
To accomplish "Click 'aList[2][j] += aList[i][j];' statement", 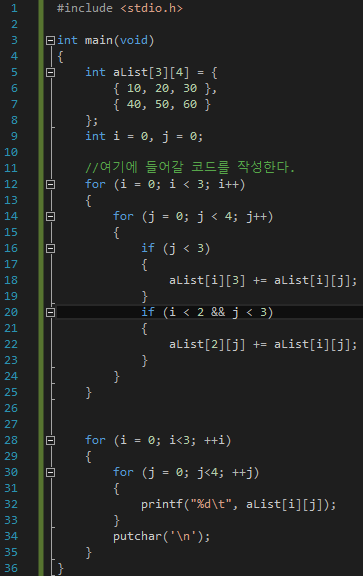I will [x=263, y=345].
